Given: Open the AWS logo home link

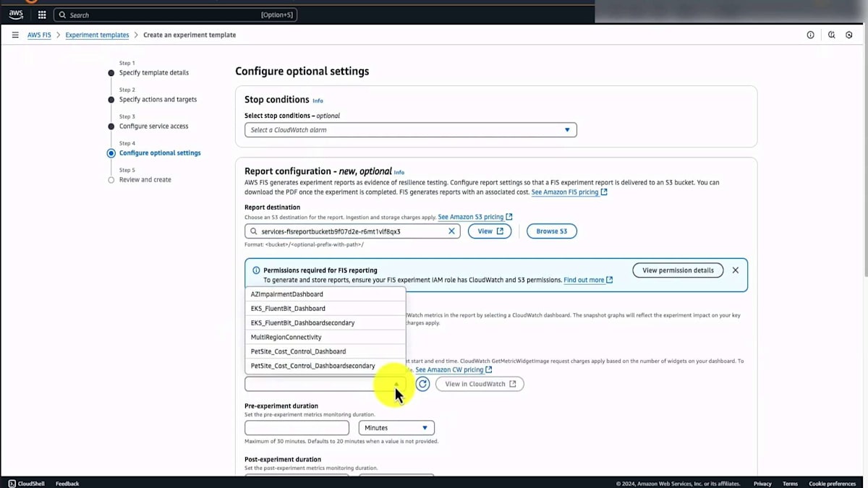Looking at the screenshot, I should coord(16,14).
